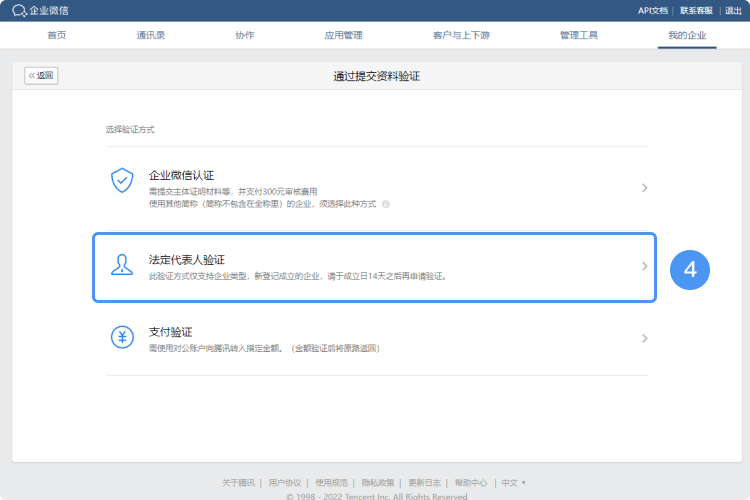Open the 中文 language dropdown
This screenshot has width=750, height=500.
pyautogui.click(x=514, y=482)
